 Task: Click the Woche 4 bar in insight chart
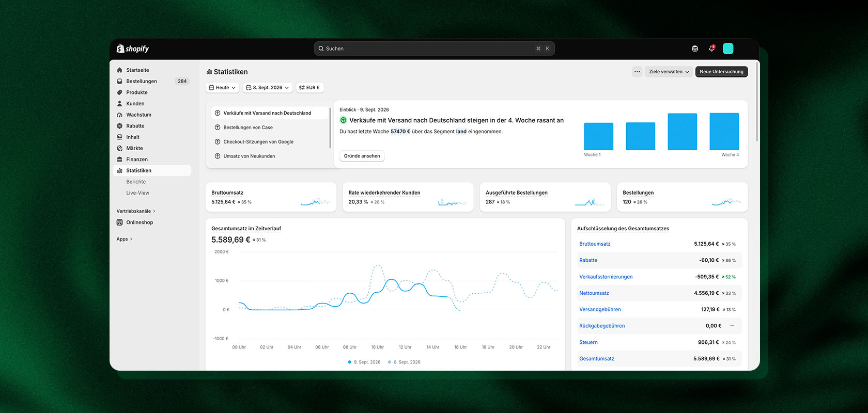click(x=724, y=132)
